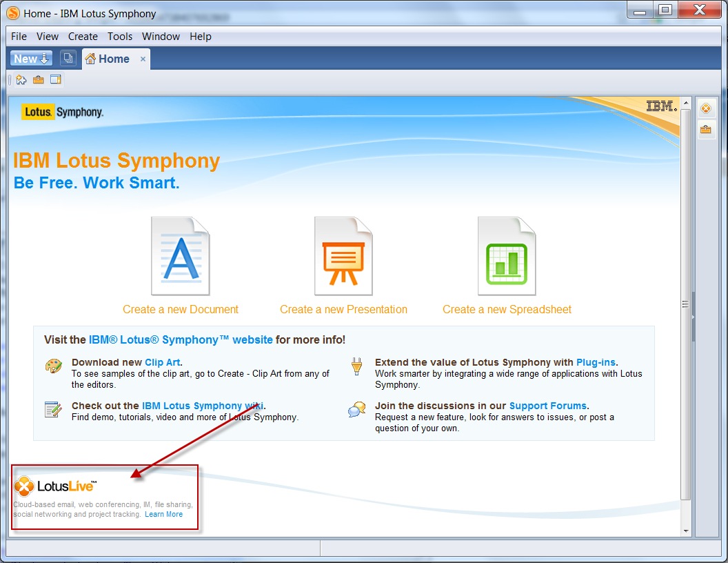Open the IBM Lotus Symphony website link
The width and height of the screenshot is (728, 563).
[181, 339]
